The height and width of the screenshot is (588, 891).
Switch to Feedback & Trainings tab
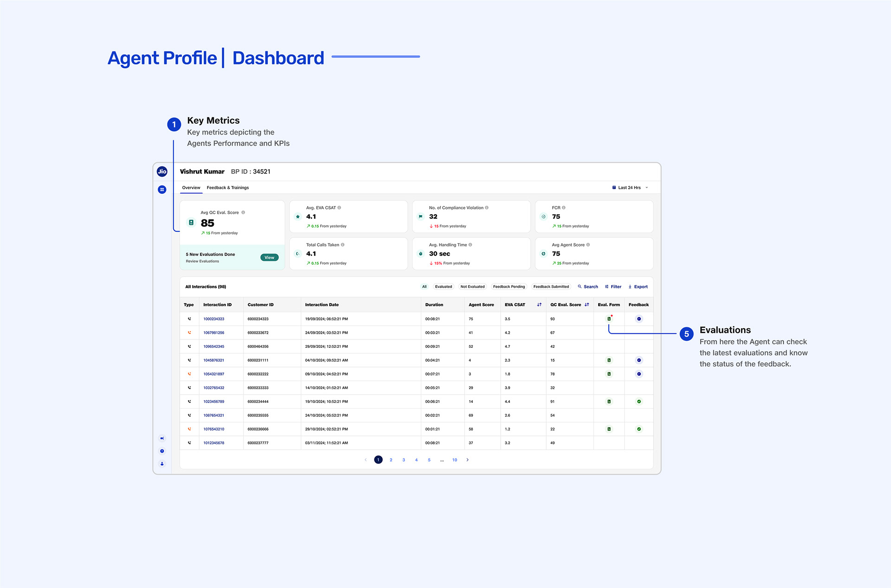click(227, 188)
